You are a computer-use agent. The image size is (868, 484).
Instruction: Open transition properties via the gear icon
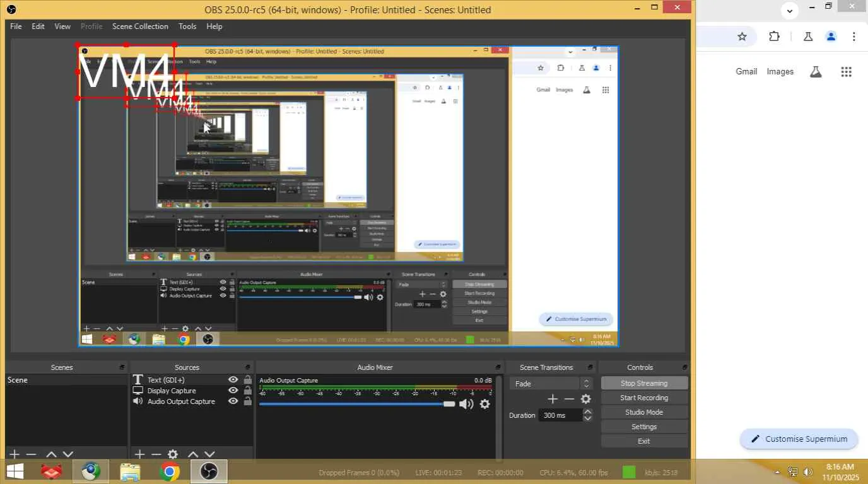click(x=586, y=399)
